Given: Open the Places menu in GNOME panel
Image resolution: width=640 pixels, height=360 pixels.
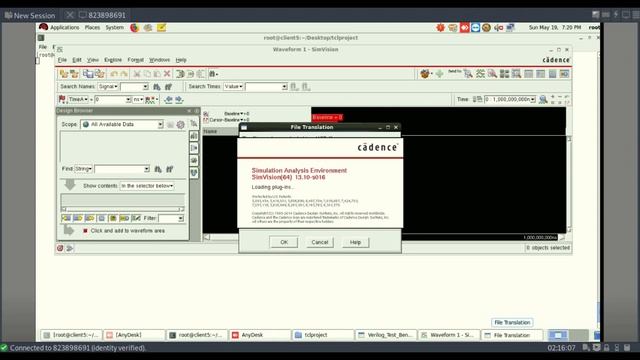Looking at the screenshot, I should (x=92, y=27).
